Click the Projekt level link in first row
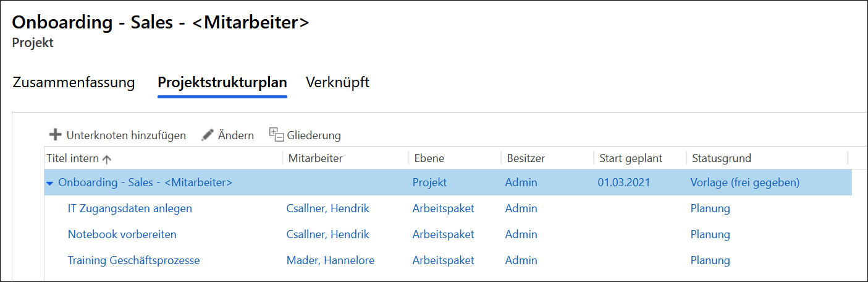The height and width of the screenshot is (282, 868). [429, 182]
